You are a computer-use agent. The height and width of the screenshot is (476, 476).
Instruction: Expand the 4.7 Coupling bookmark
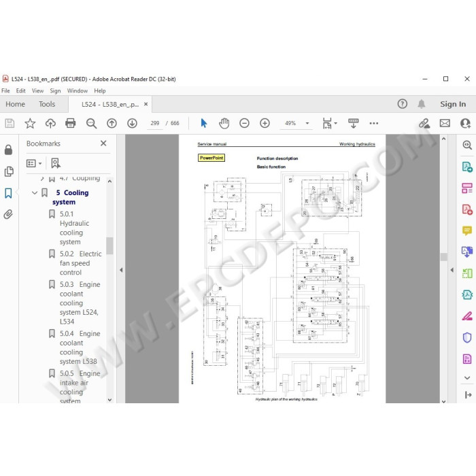(x=42, y=178)
